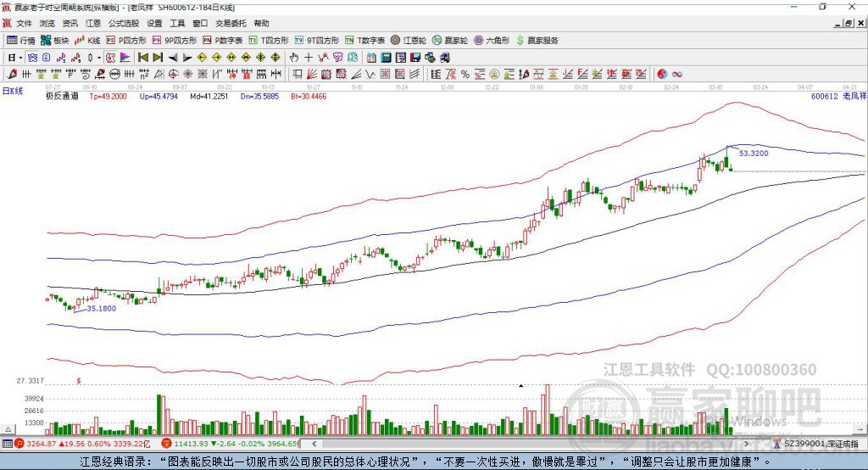Select the Gann fan red rays tool
Screen dimensions: 868x470
(x=312, y=74)
